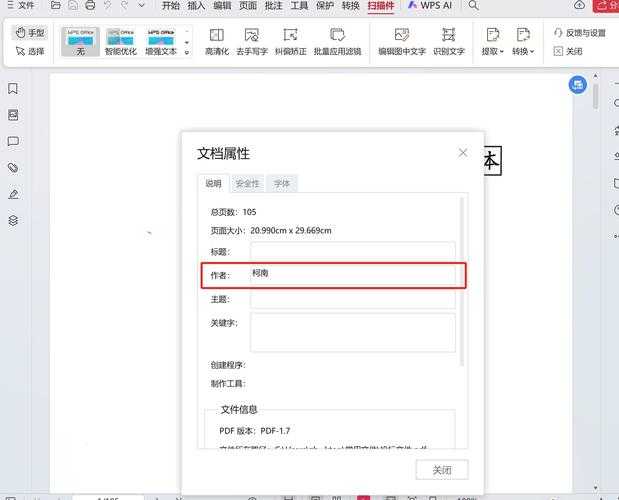
Task: Open the bookmark panel icon
Action: 13,88
